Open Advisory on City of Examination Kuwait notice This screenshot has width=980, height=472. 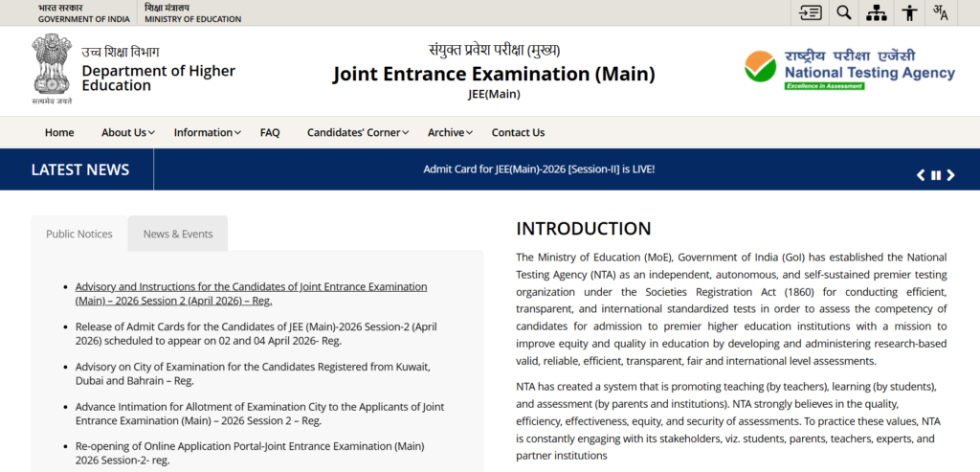tap(253, 373)
